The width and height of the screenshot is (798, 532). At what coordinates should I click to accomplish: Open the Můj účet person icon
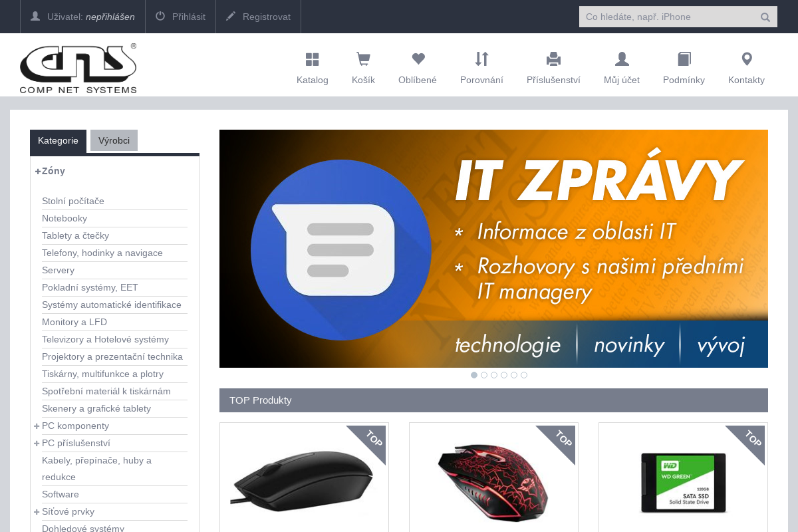[622, 60]
